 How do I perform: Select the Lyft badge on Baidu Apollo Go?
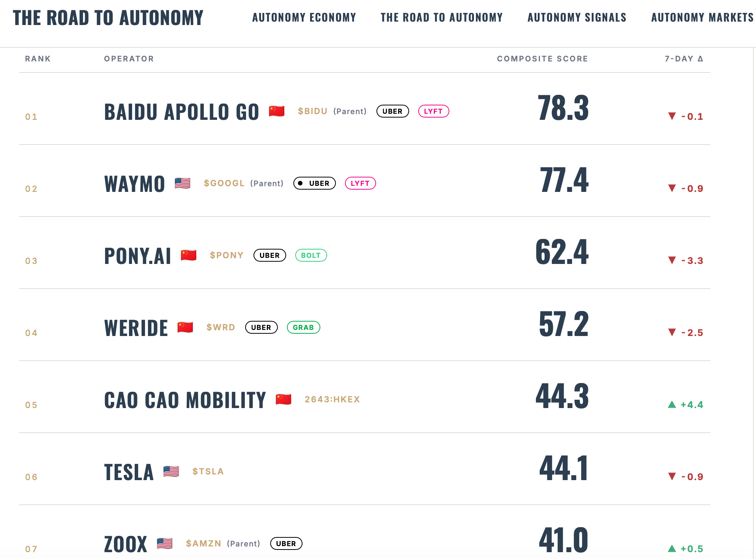(433, 111)
